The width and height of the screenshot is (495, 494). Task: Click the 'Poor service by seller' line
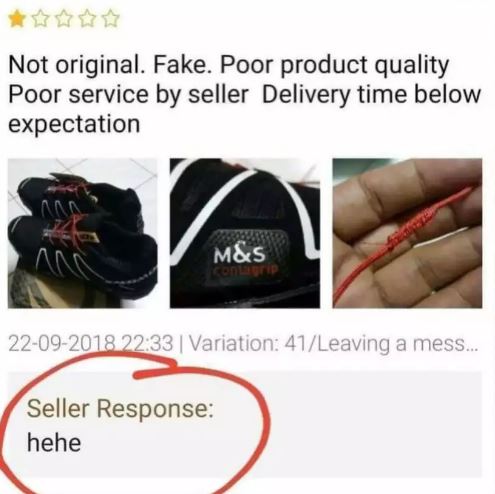[129, 95]
